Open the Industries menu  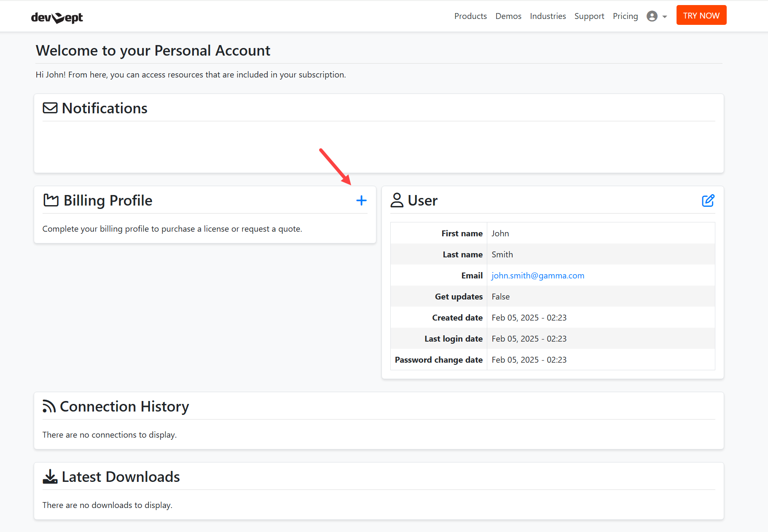(548, 16)
